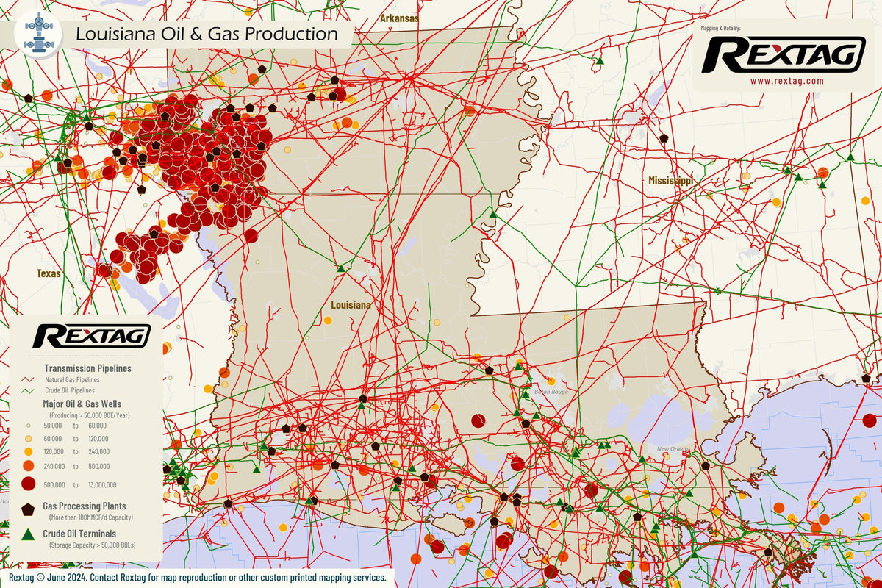Click the Rextag © June 2024 footer notice

(197, 578)
